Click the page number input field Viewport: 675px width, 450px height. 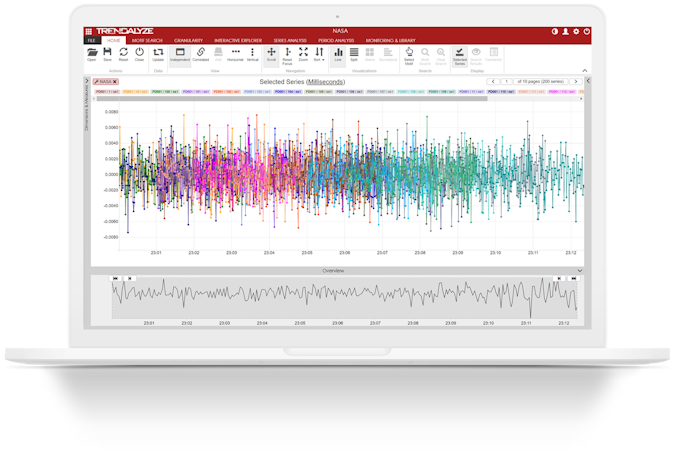pos(506,81)
